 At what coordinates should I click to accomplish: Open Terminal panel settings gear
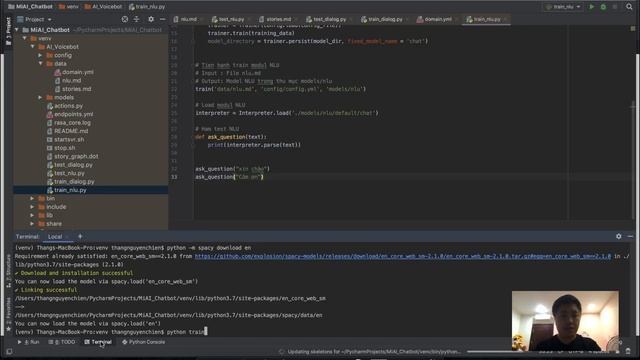[619, 236]
